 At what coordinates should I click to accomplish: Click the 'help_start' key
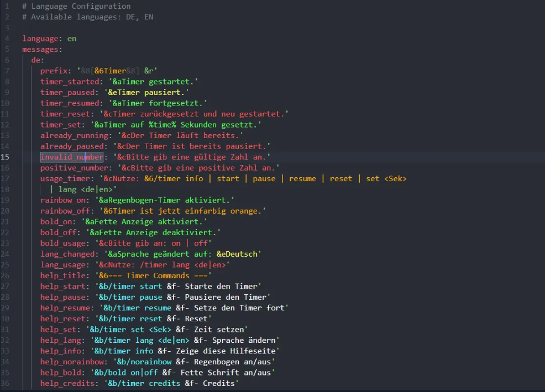(x=63, y=286)
